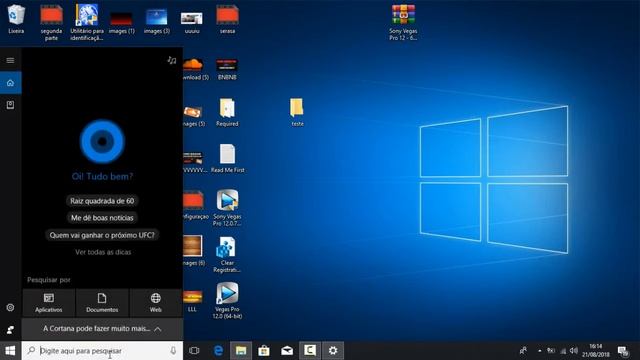This screenshot has height=360, width=640.
Task: Select the 'images (3)' desktop file
Action: pyautogui.click(x=156, y=22)
